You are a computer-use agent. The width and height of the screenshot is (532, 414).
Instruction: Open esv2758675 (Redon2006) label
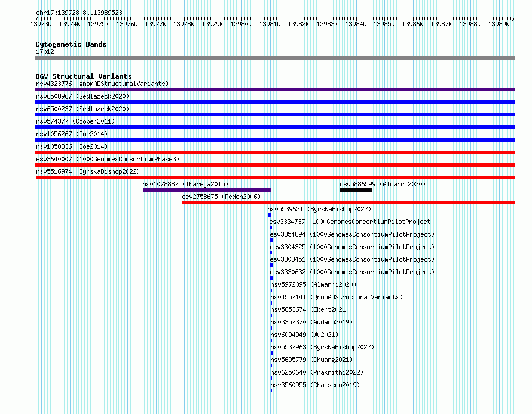(221, 197)
